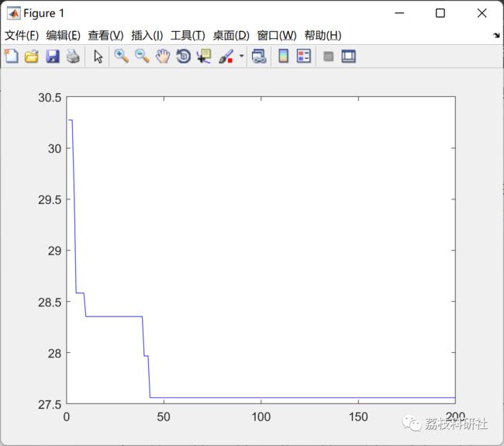504x446 pixels.
Task: Open the 帮助(H) menu
Action: pos(323,36)
